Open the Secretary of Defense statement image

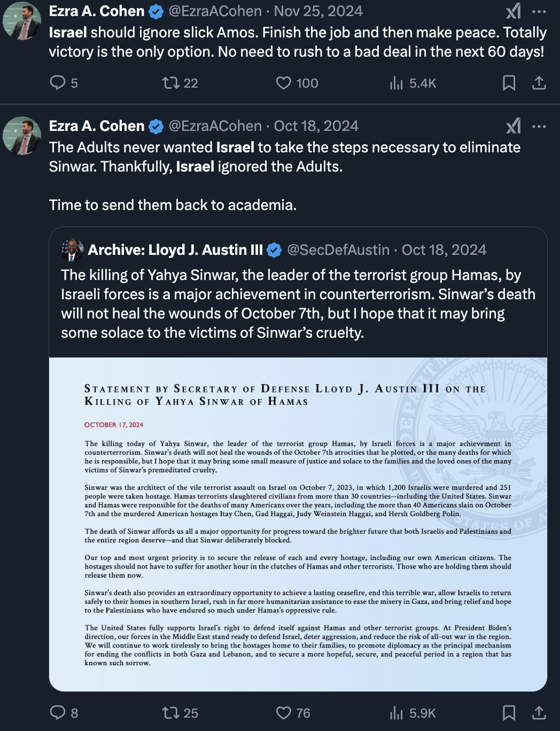click(x=298, y=524)
